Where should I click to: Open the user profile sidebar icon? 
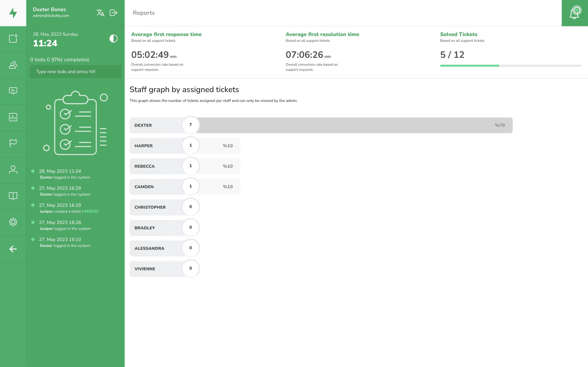pos(13,170)
